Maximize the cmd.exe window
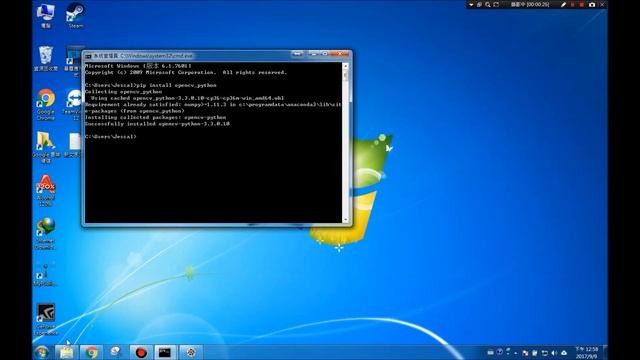Viewport: 640px width, 360px height. tap(325, 54)
